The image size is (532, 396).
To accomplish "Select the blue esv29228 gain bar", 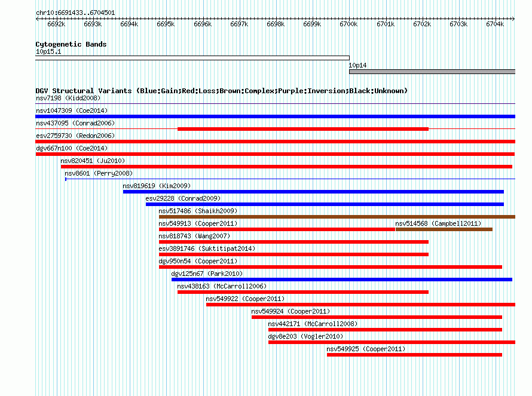I will tap(325, 204).
